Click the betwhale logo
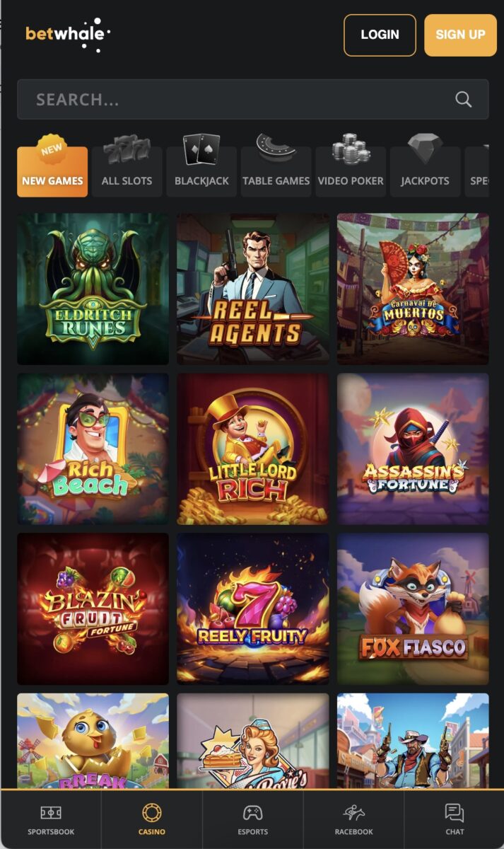This screenshot has height=849, width=504. click(x=69, y=34)
